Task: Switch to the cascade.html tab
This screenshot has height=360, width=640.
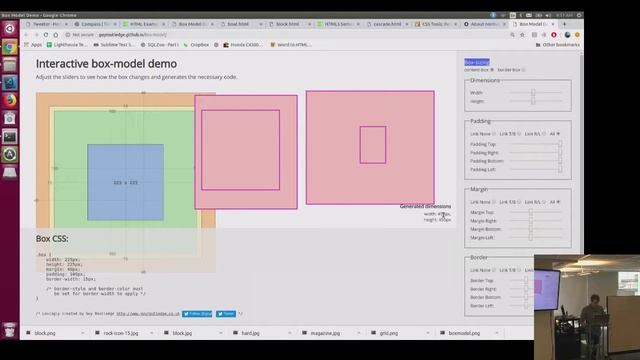Action: pyautogui.click(x=387, y=24)
